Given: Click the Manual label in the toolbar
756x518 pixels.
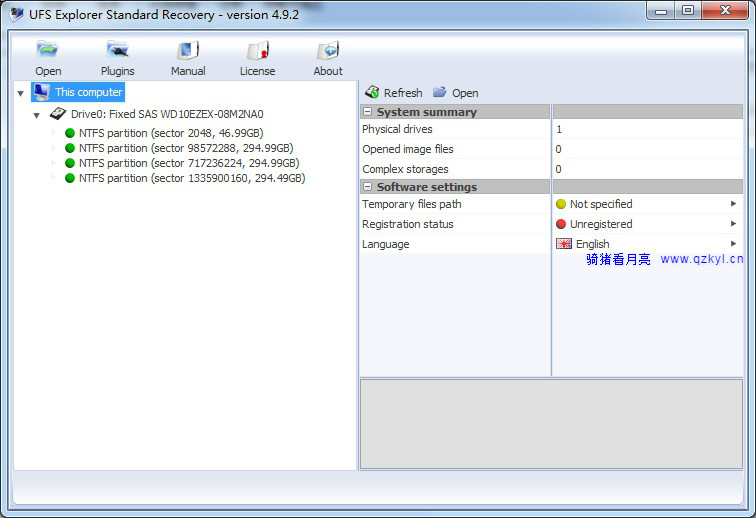Looking at the screenshot, I should tap(188, 71).
